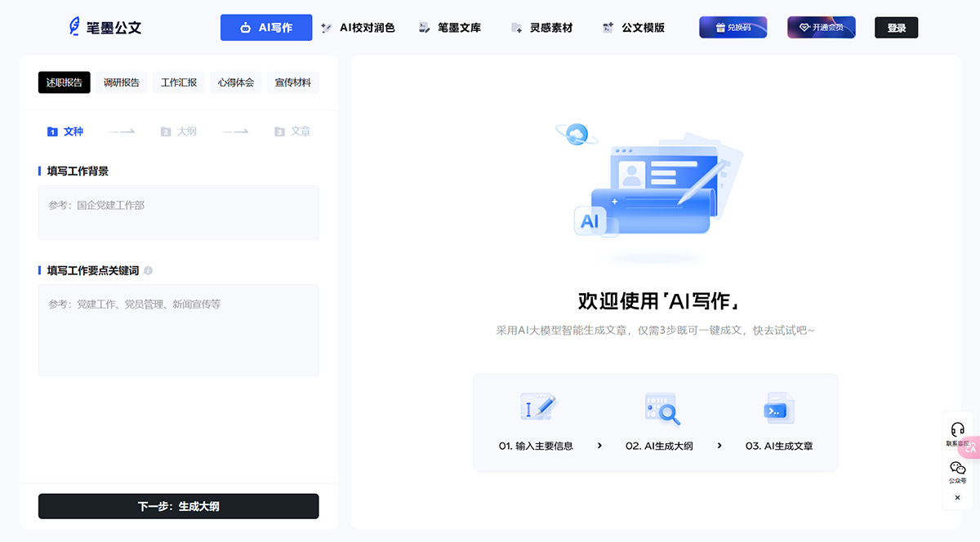The image size is (980, 542).
Task: Click the 灵感素材 icon in navigation
Action: click(x=516, y=27)
